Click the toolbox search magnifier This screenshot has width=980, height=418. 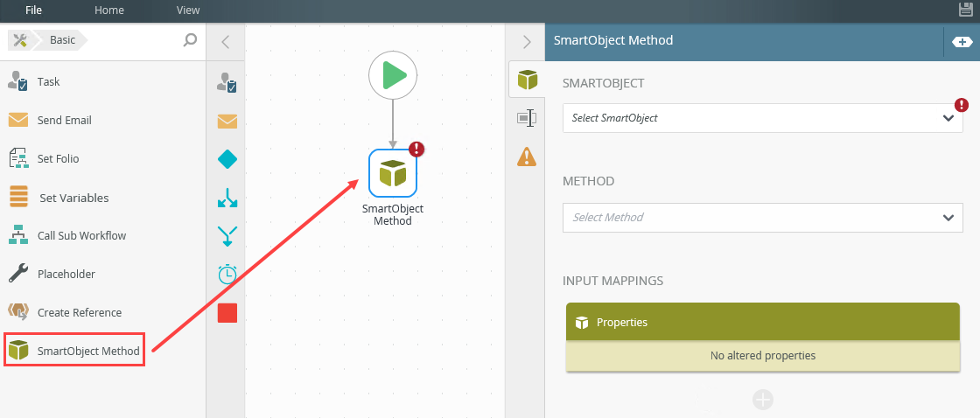pyautogui.click(x=190, y=40)
